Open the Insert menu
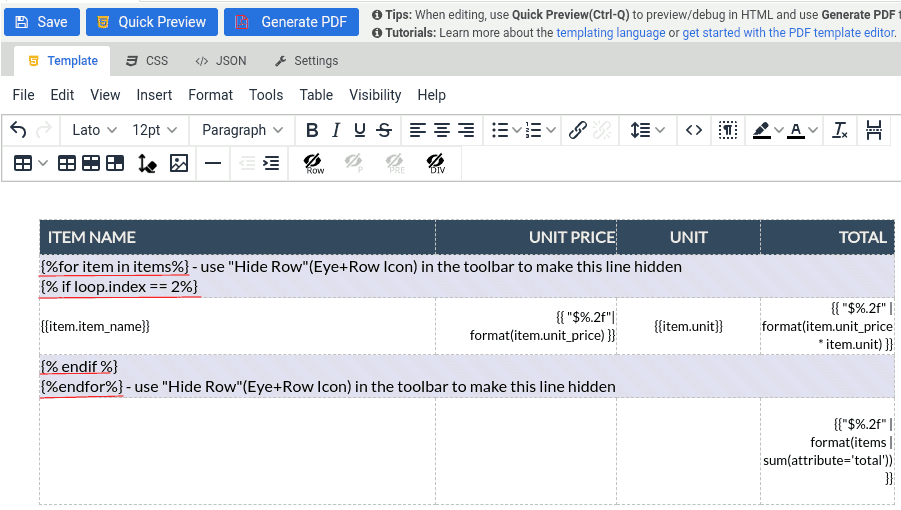The image size is (901, 510). click(154, 95)
